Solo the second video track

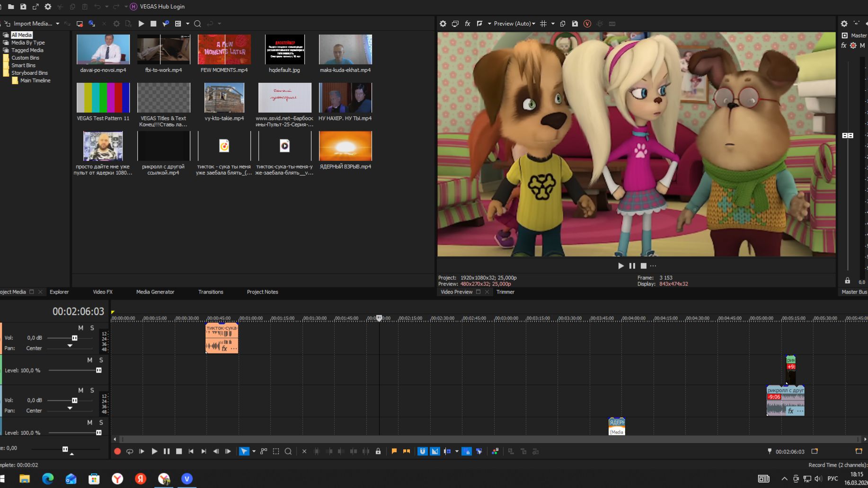pos(101,422)
